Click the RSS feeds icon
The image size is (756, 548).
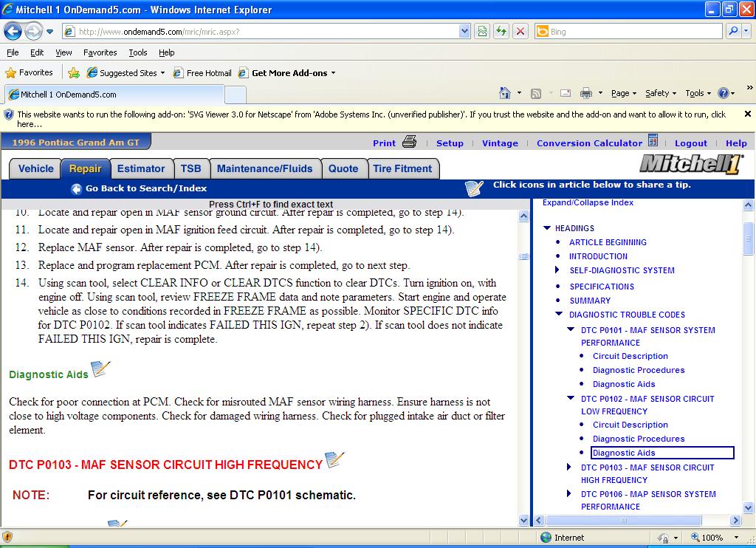pyautogui.click(x=536, y=94)
